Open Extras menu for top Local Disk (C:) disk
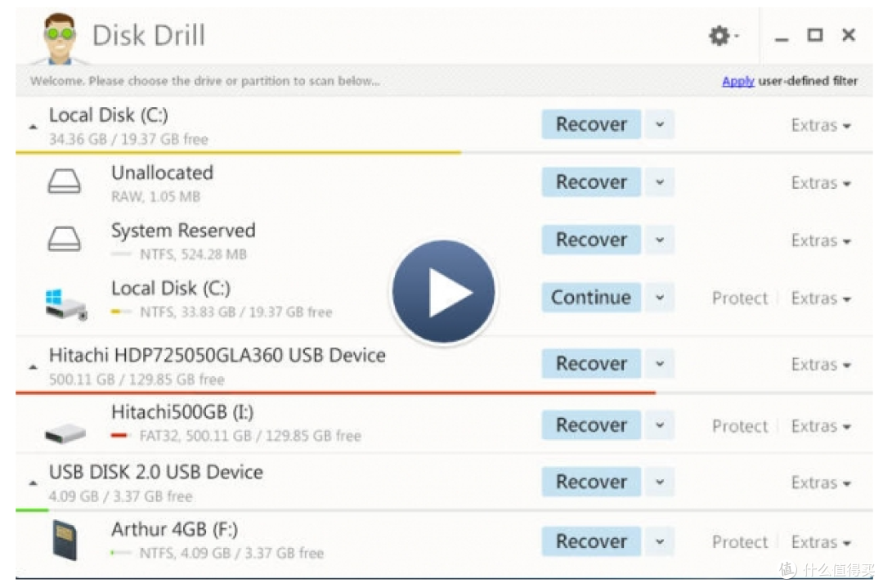The height and width of the screenshot is (588, 883). pyautogui.click(x=821, y=125)
